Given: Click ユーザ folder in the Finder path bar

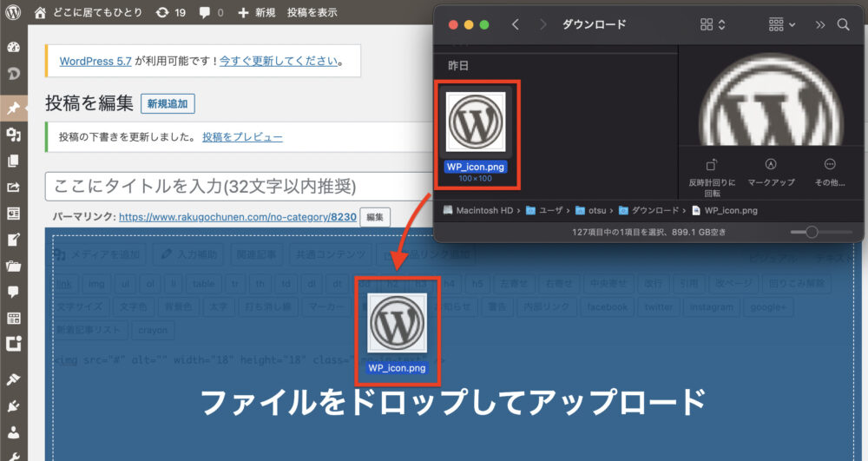Looking at the screenshot, I should pyautogui.click(x=545, y=210).
